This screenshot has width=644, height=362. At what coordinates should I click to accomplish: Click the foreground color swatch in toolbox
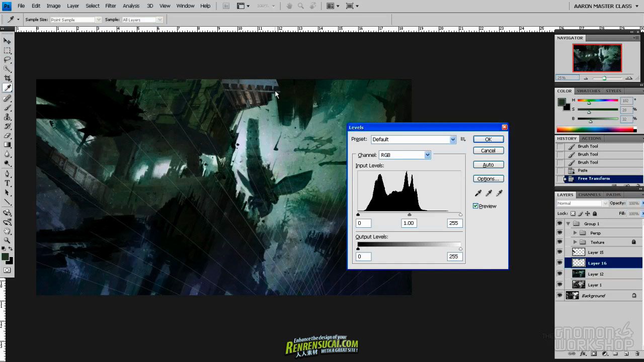[6, 257]
